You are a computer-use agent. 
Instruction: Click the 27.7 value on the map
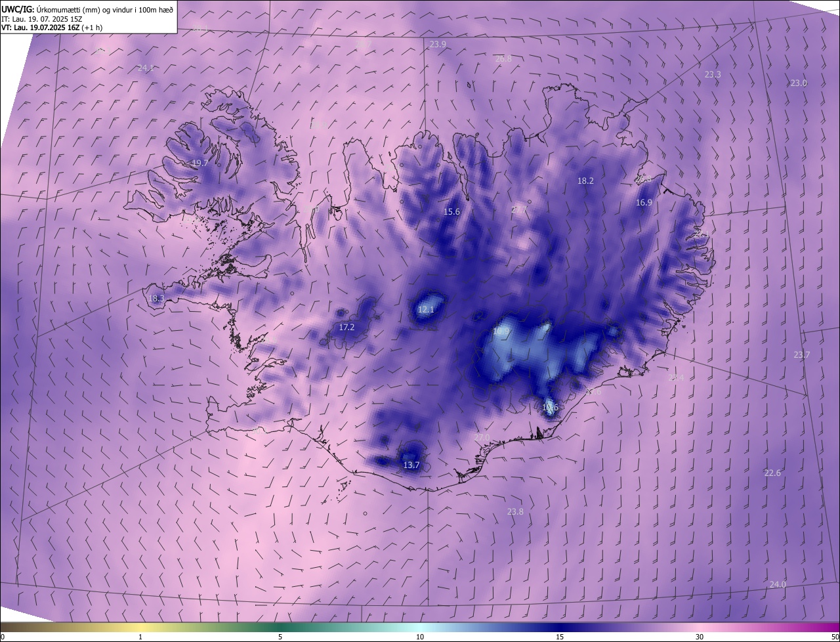coord(519,210)
